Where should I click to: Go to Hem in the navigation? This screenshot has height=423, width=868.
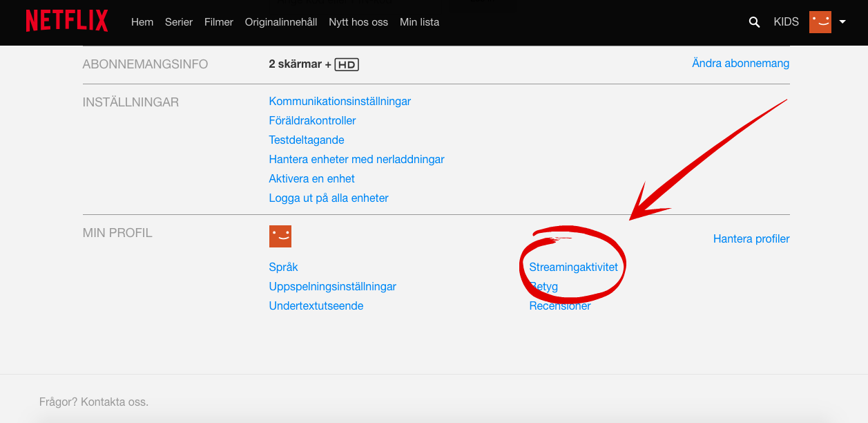coord(142,22)
